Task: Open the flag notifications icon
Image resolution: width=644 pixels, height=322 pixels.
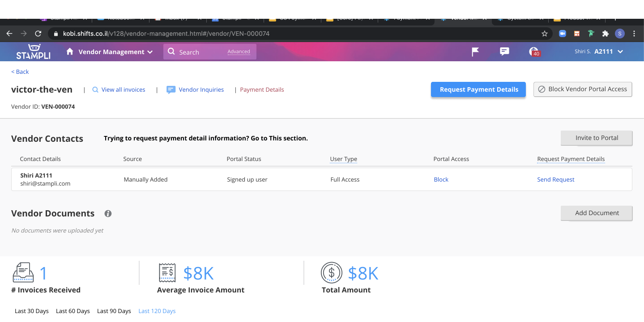Action: (x=475, y=52)
